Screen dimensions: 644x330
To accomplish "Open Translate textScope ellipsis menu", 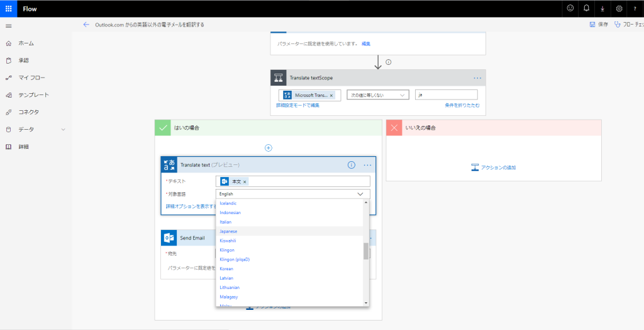I will (477, 77).
